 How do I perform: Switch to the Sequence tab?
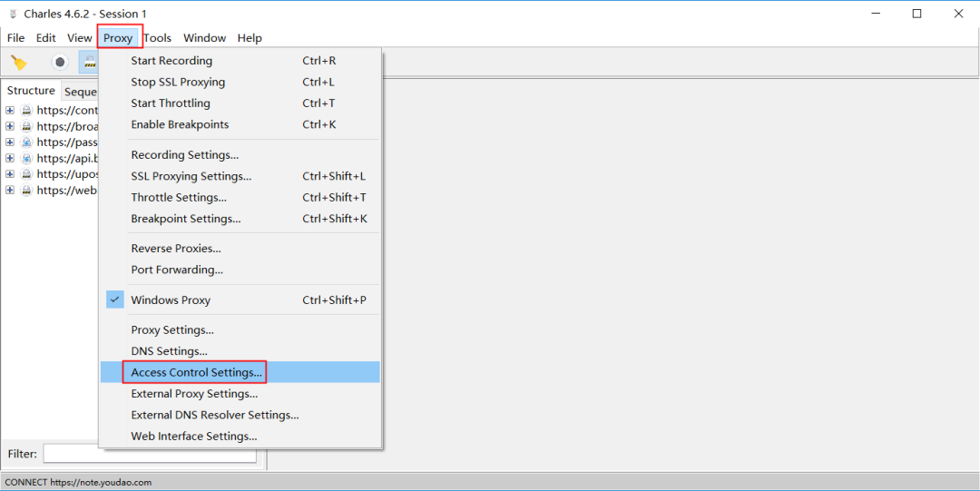80,92
